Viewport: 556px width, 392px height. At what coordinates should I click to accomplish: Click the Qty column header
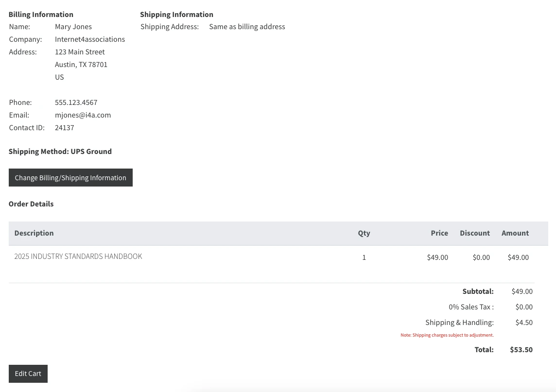pyautogui.click(x=364, y=233)
